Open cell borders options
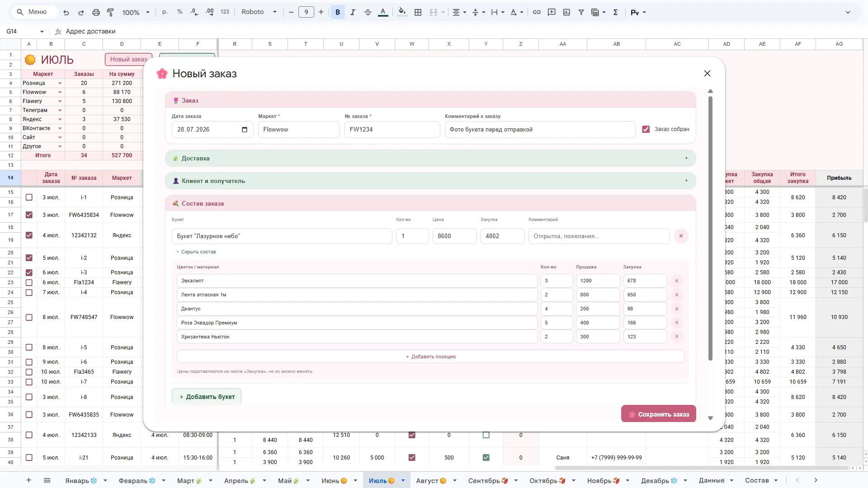 [x=418, y=12]
